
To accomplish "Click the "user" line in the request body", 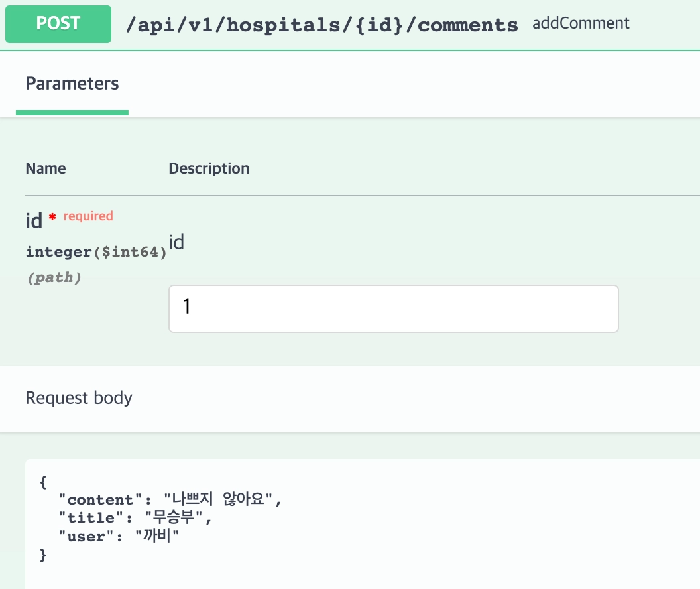I will pos(119,536).
